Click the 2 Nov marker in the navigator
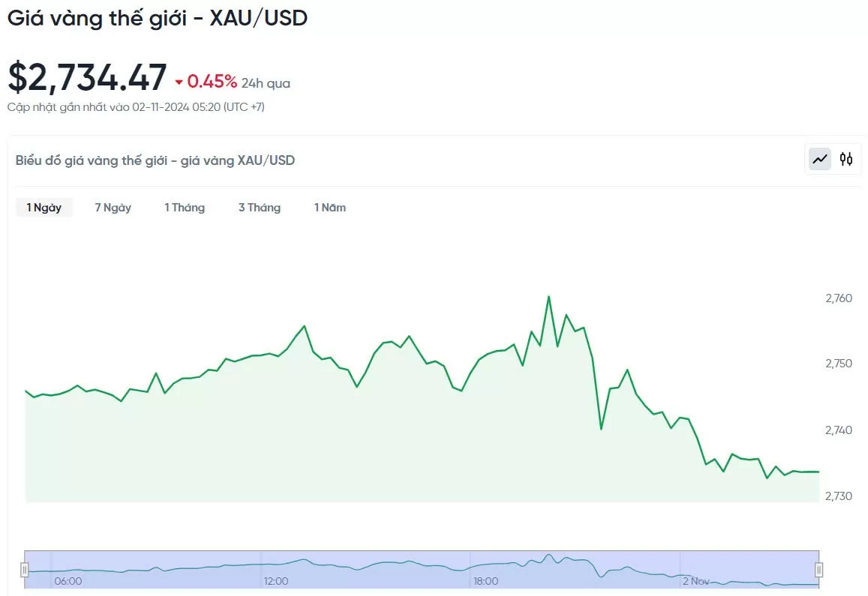Image resolution: width=868 pixels, height=596 pixels. click(696, 581)
